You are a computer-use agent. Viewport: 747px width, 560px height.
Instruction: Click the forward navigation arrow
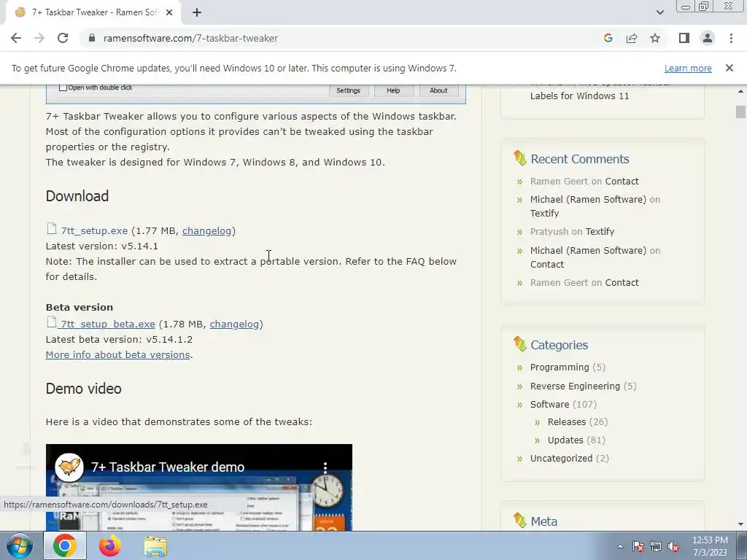point(39,38)
